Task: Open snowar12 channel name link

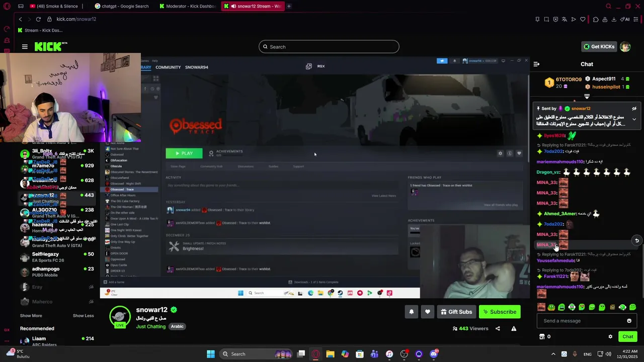Action: [x=151, y=310]
